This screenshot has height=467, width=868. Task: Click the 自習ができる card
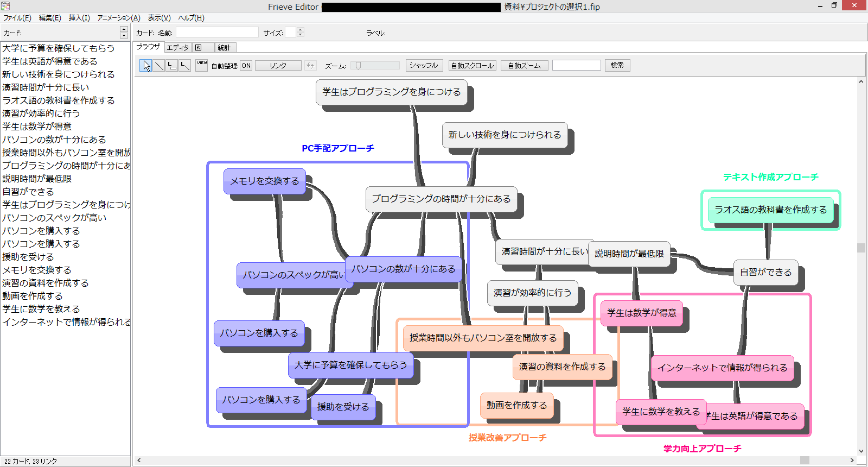[766, 272]
